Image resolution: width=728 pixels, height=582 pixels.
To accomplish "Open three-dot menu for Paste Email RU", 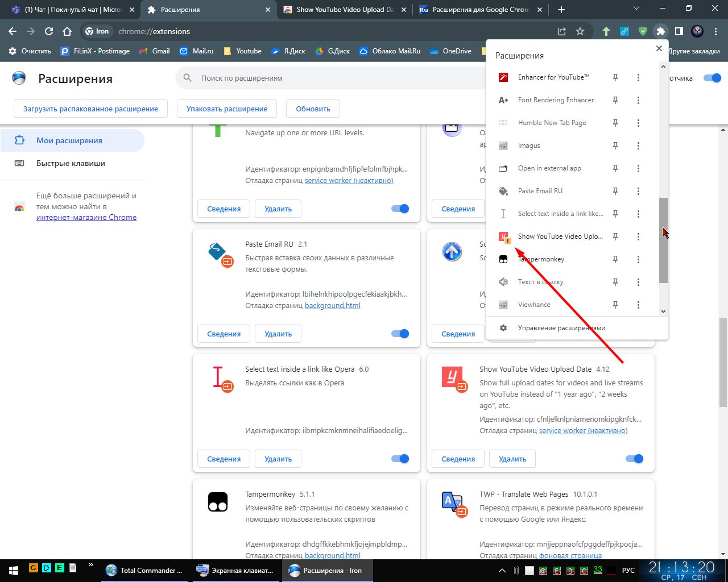I will coord(638,191).
